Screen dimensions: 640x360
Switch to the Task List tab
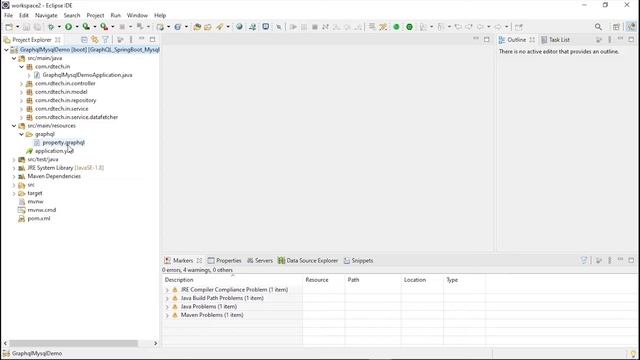click(555, 40)
